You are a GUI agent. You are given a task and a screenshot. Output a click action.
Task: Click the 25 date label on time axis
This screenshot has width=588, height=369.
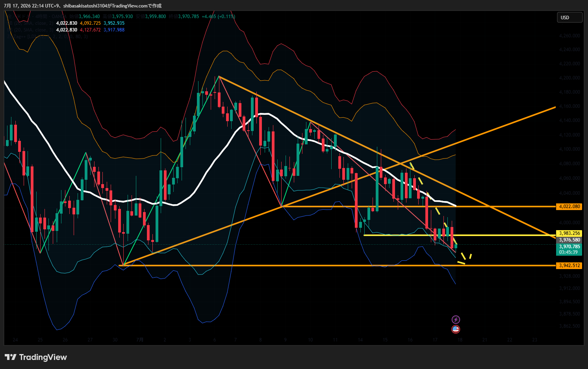[x=40, y=340]
